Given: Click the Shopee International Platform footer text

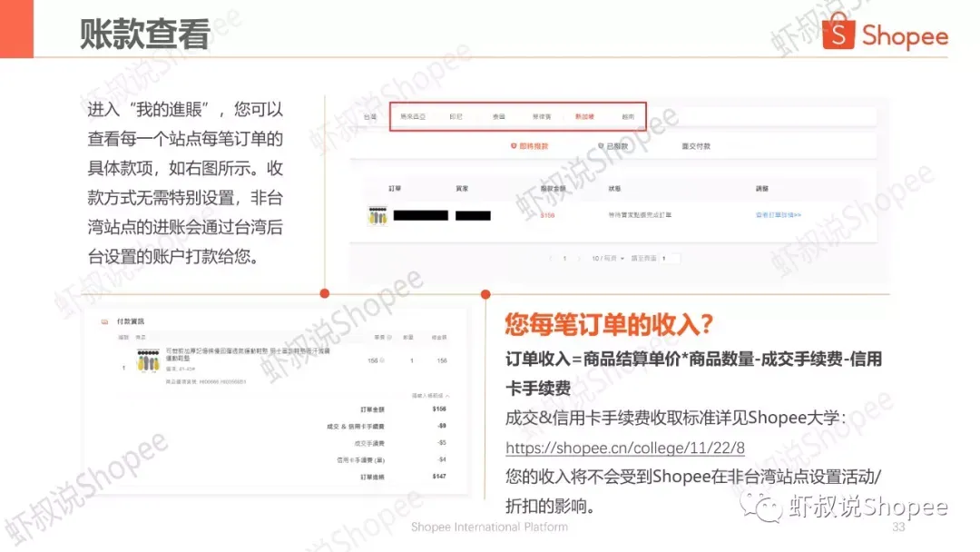Looking at the screenshot, I should pyautogui.click(x=489, y=527).
